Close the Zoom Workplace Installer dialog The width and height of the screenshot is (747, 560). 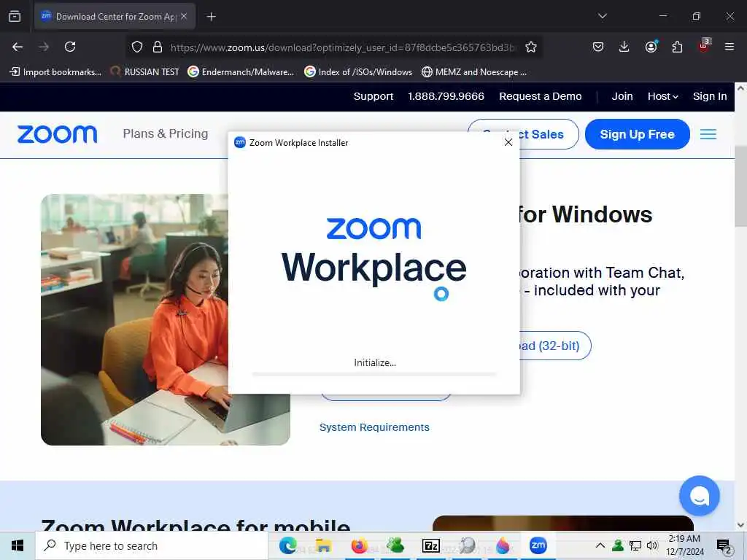tap(508, 142)
